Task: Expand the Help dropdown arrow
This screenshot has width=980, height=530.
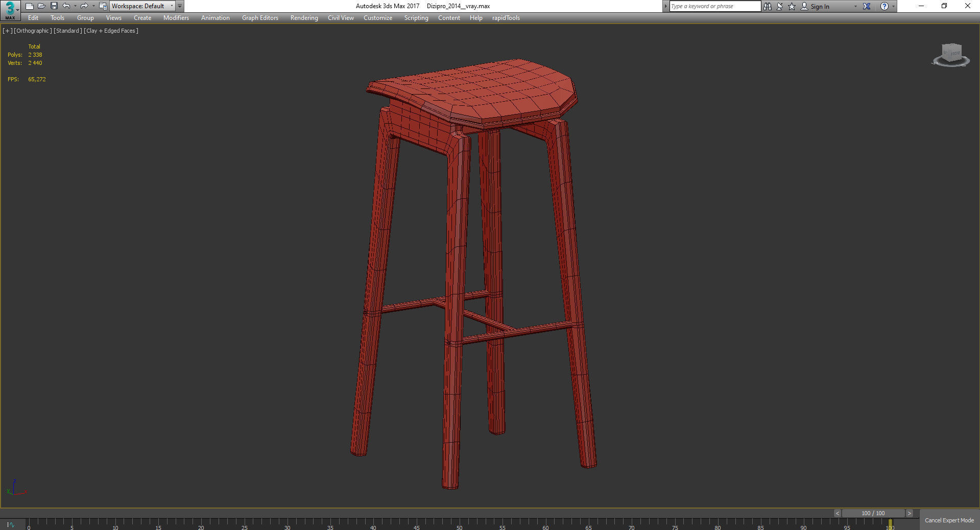Action: click(893, 6)
